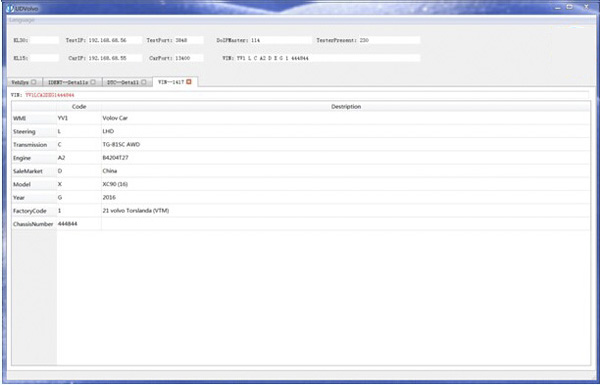600x385 pixels.
Task: Click the XC90 (16) description cell
Action: 345,184
